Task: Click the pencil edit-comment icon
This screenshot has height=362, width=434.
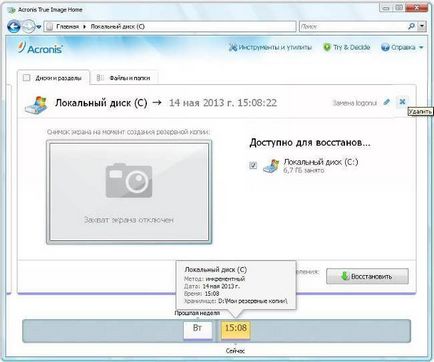Action: [x=387, y=102]
